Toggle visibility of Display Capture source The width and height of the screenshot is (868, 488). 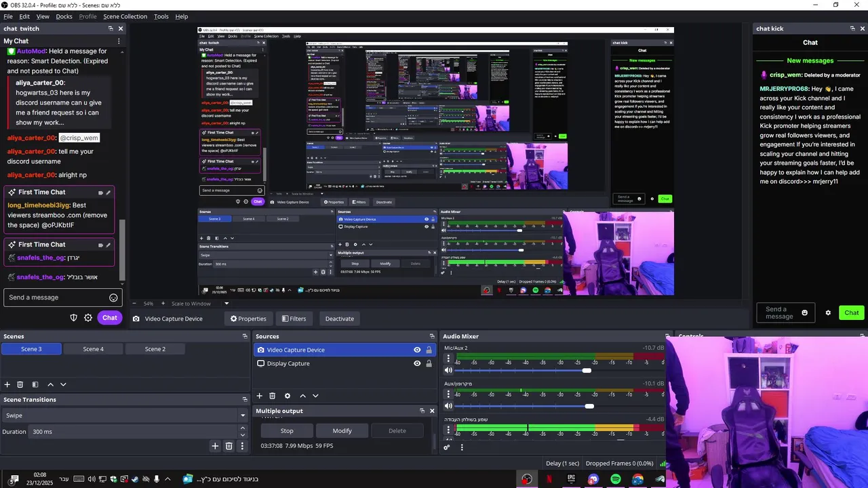pyautogui.click(x=417, y=363)
